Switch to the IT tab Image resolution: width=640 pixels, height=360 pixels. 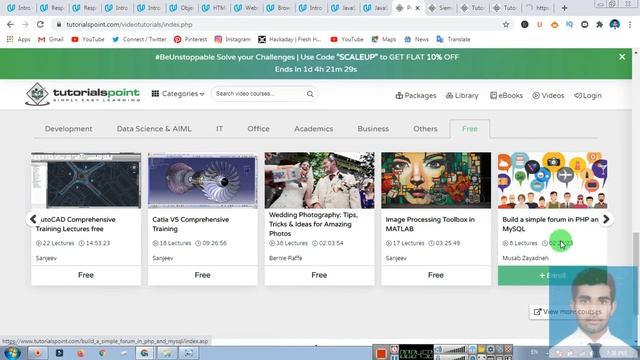pos(220,129)
